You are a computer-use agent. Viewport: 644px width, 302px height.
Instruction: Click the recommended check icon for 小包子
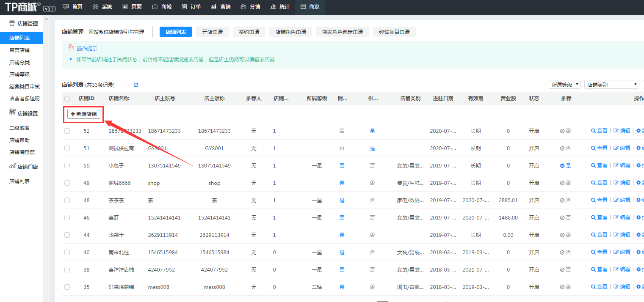(x=562, y=166)
